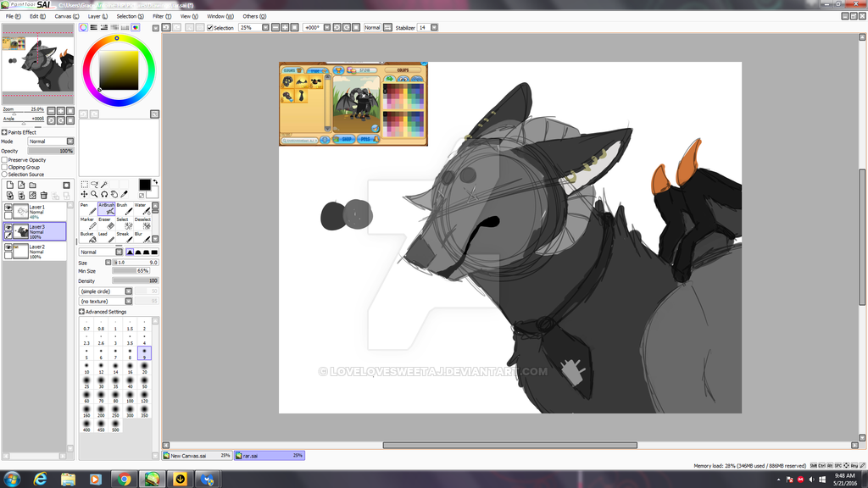Open the layer Mode dropdown
The image size is (868, 488).
click(70, 141)
